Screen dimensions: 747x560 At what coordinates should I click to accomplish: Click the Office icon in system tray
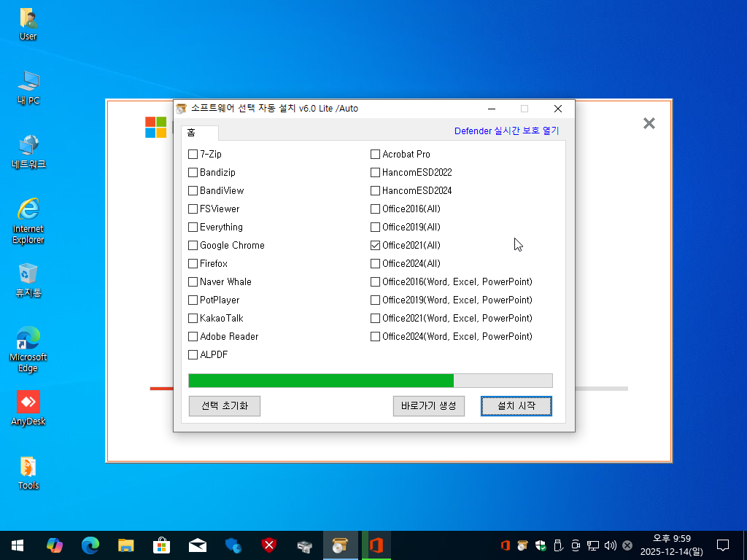click(x=506, y=545)
